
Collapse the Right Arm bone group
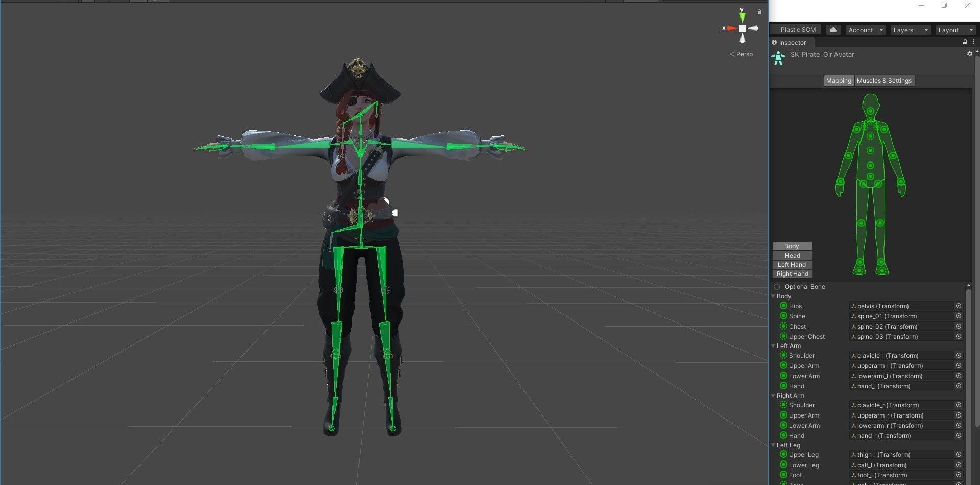tap(773, 396)
